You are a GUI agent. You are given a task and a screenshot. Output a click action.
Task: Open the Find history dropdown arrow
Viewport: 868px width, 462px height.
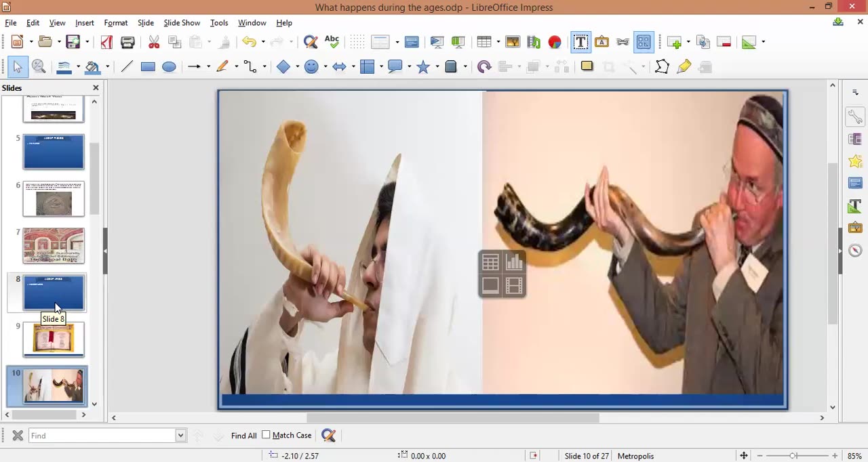[x=180, y=436]
